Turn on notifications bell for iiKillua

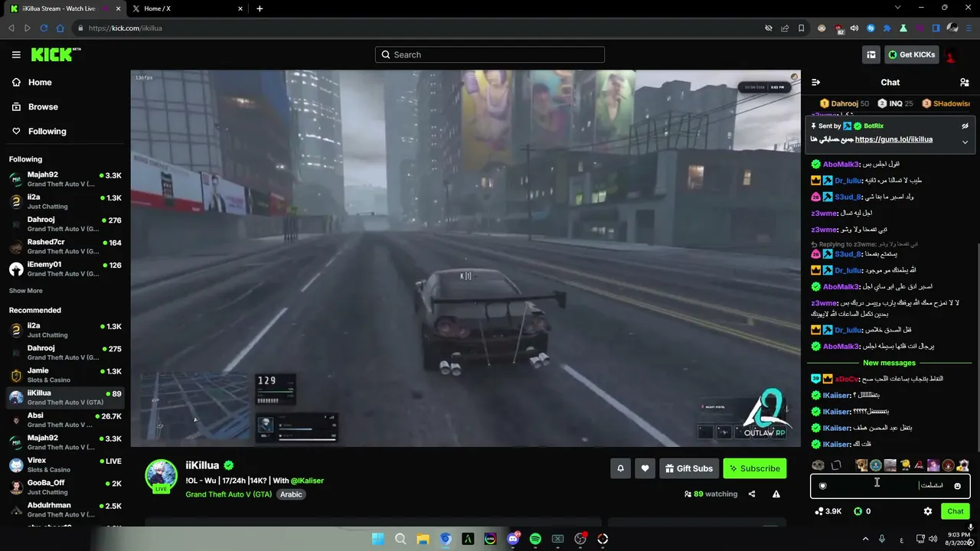(x=621, y=468)
